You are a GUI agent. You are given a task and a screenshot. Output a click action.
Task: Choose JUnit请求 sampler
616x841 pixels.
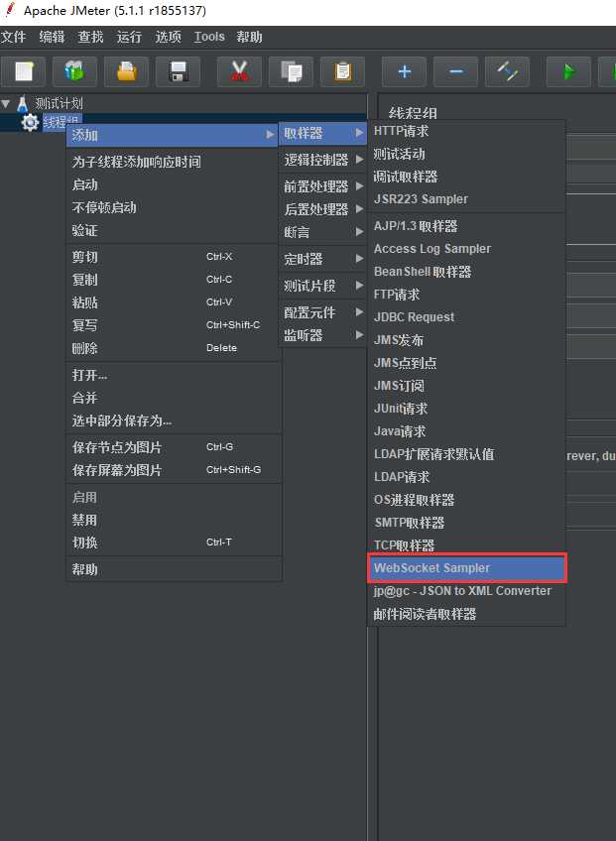pyautogui.click(x=467, y=409)
